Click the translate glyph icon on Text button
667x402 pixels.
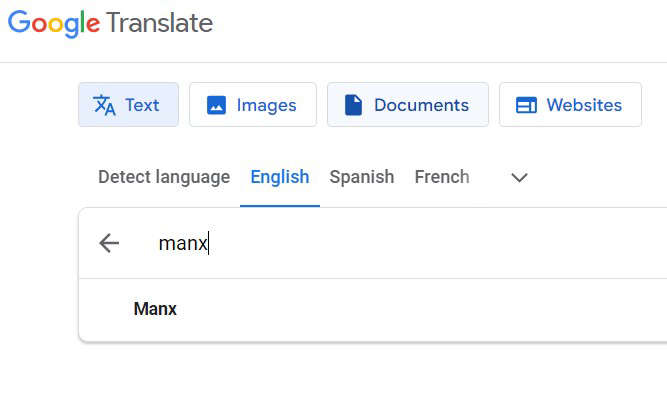click(x=104, y=105)
